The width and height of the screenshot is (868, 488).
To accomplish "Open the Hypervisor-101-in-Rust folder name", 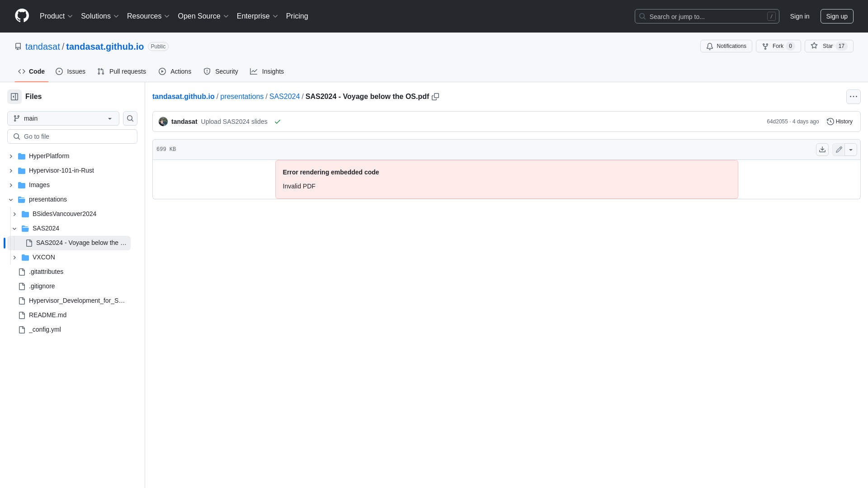I will (61, 171).
